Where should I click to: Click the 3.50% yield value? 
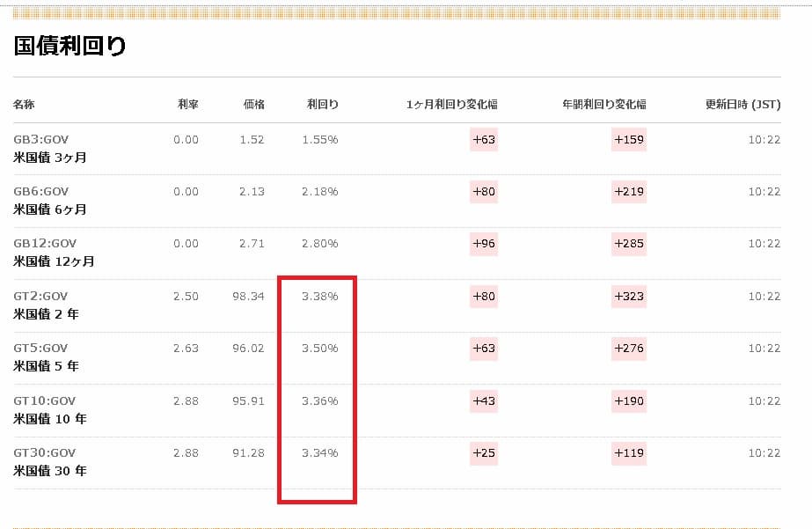tap(319, 349)
